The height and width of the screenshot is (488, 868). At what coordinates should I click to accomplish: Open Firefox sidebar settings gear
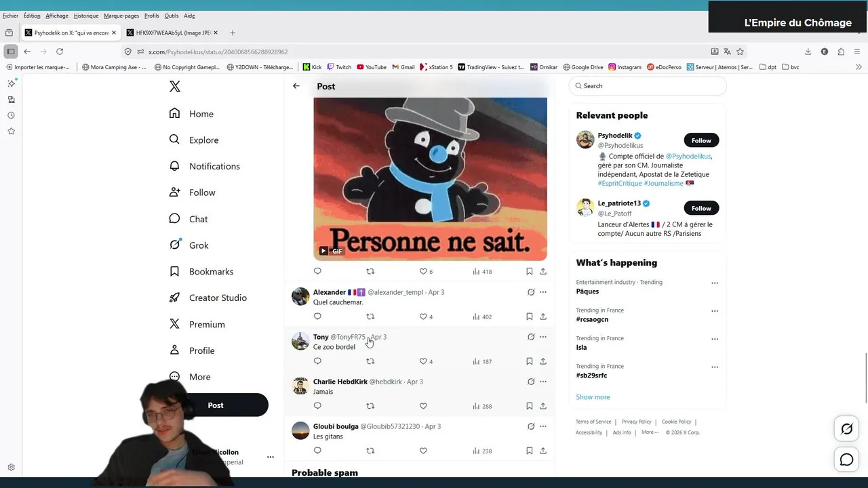click(x=11, y=468)
